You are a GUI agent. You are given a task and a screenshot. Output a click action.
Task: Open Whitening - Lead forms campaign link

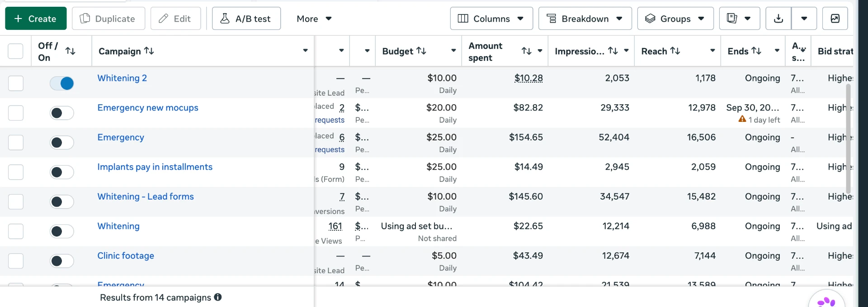[146, 196]
